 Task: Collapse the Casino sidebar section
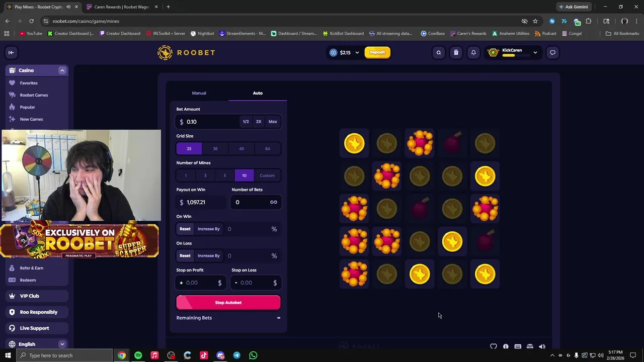tap(62, 70)
